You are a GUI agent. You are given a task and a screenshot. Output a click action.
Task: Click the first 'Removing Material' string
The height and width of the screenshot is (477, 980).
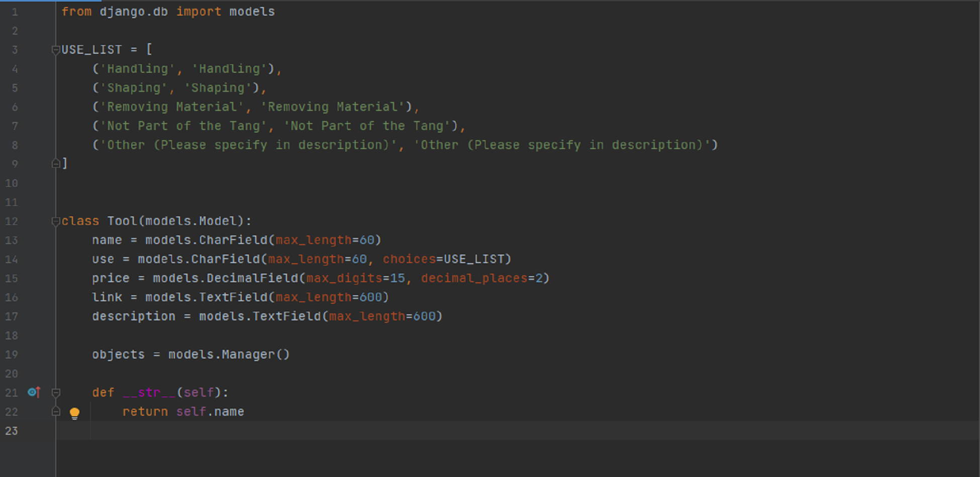(x=172, y=107)
